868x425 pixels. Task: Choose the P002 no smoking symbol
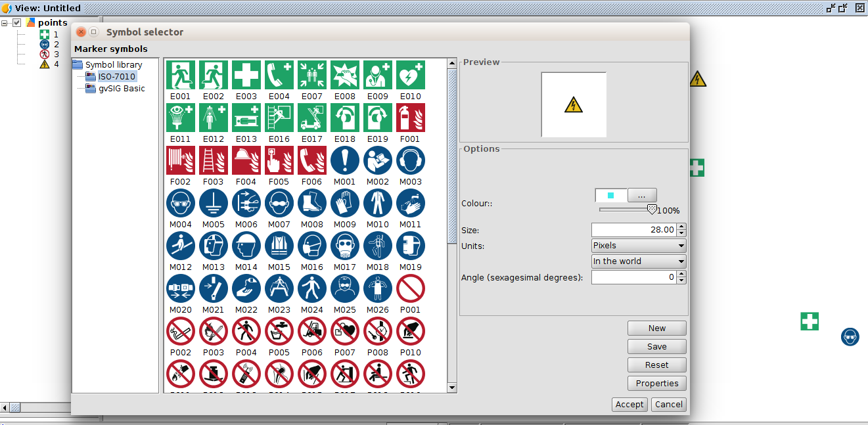(x=181, y=331)
